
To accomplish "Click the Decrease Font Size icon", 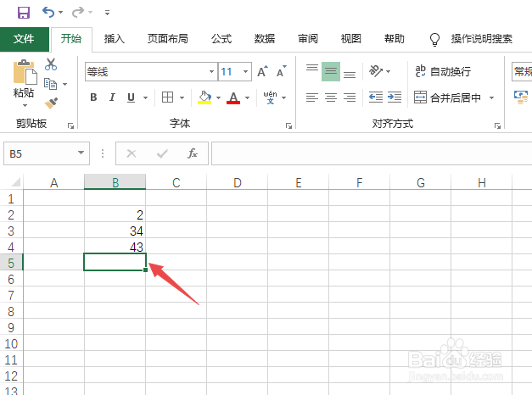I will click(281, 71).
